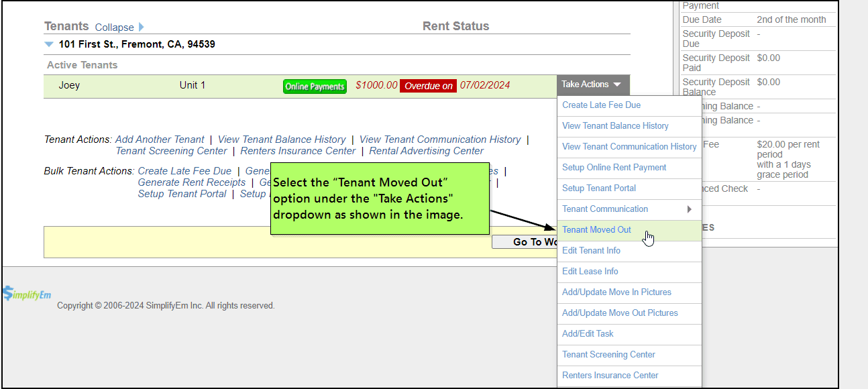Open Rental Advertising Center link
The width and height of the screenshot is (868, 389).
[x=426, y=151]
